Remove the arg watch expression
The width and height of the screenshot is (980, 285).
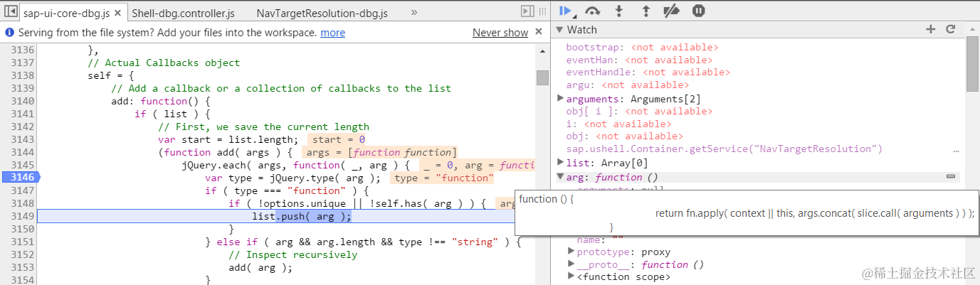950,176
